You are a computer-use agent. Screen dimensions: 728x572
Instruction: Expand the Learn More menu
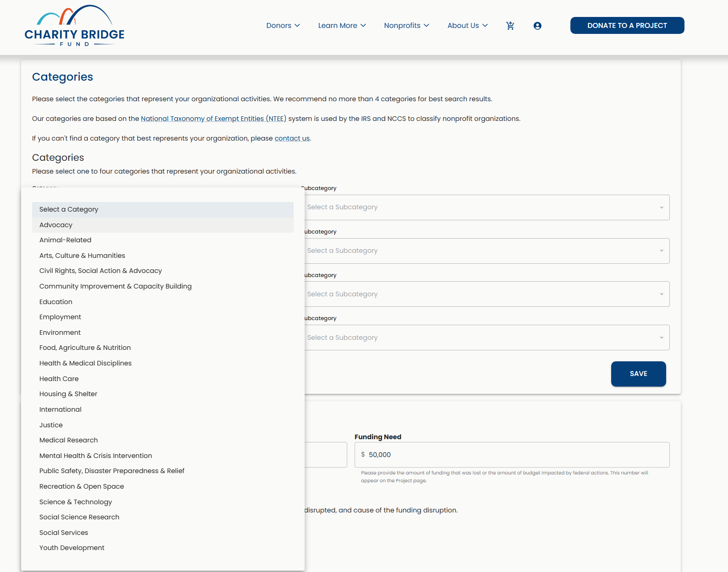tap(342, 26)
